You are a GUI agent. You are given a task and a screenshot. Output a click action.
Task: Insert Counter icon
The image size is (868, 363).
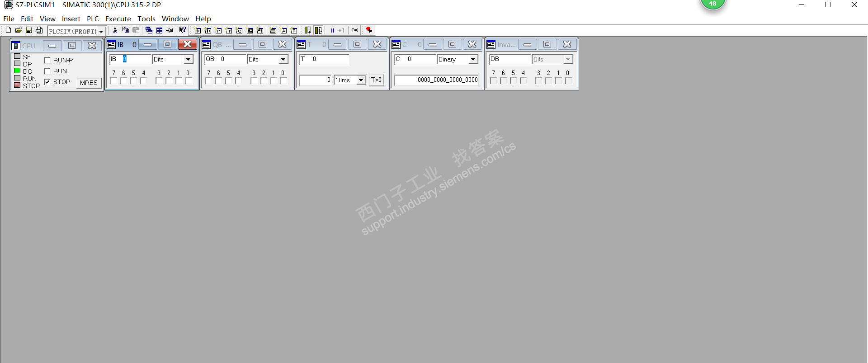(x=239, y=30)
